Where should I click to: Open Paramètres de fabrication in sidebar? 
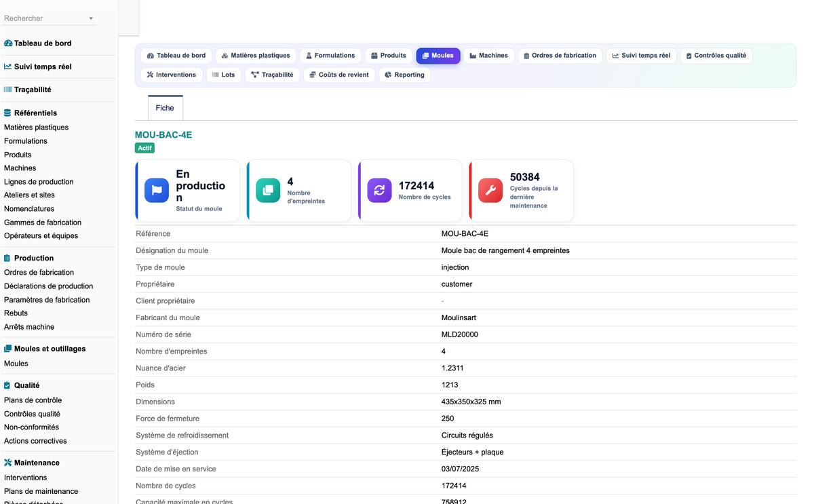tap(47, 300)
